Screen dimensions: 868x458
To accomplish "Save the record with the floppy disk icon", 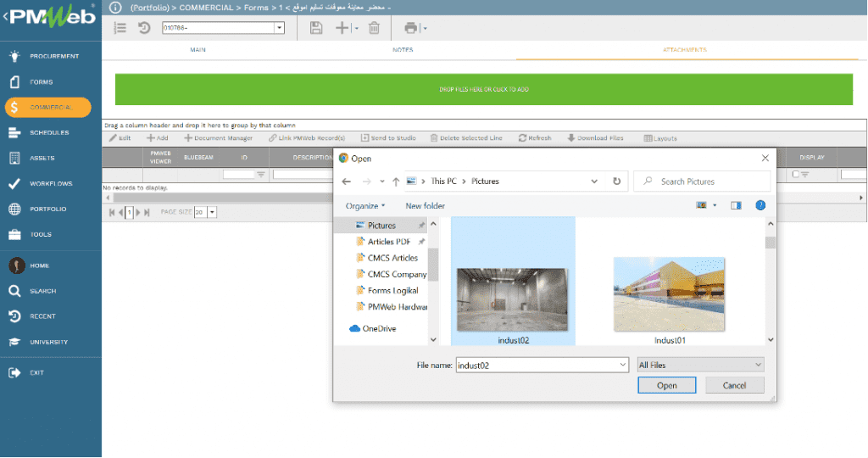I will [x=316, y=28].
